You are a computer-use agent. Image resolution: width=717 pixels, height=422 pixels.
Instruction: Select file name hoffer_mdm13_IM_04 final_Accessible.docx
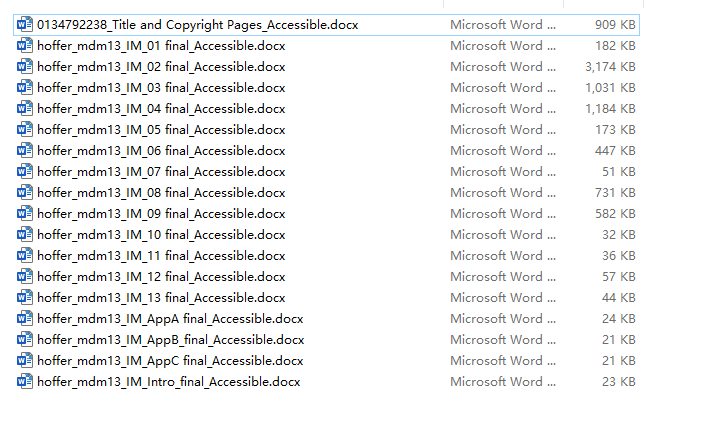pyautogui.click(x=161, y=109)
